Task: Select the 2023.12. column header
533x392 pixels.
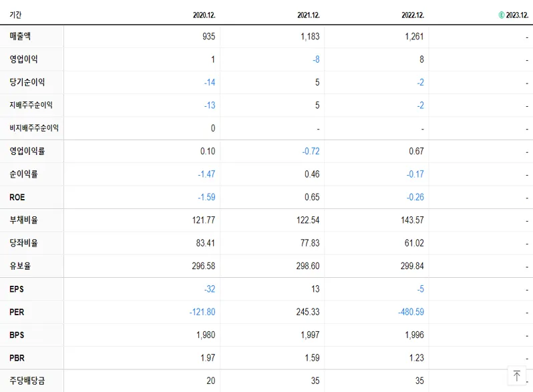Action: click(517, 15)
